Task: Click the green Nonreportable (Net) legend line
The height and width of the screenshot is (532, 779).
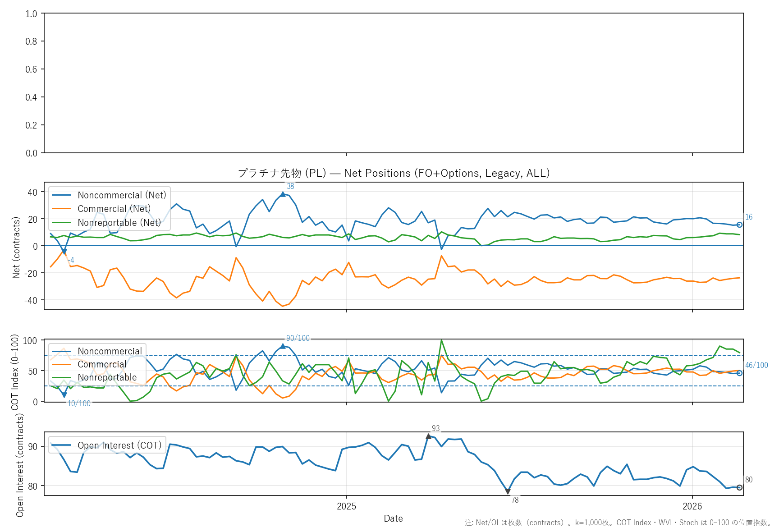Action: 62,223
